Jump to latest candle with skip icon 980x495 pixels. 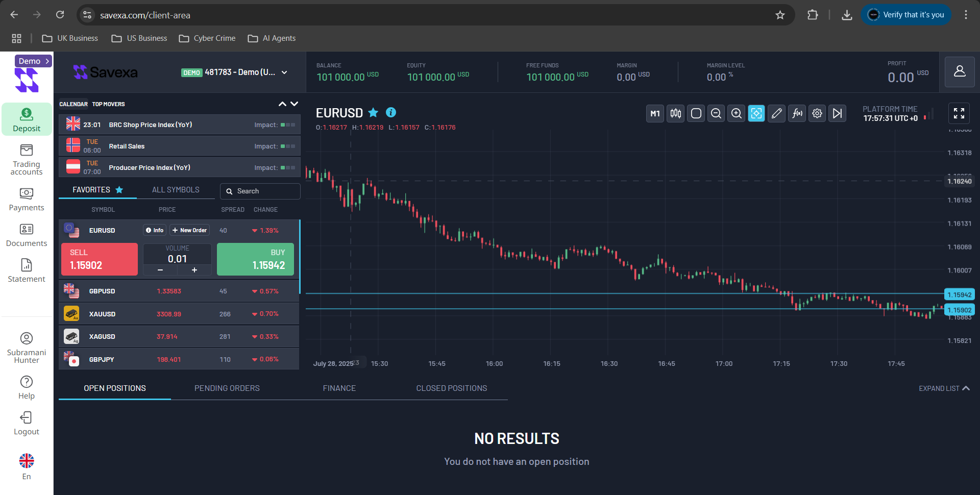point(837,113)
